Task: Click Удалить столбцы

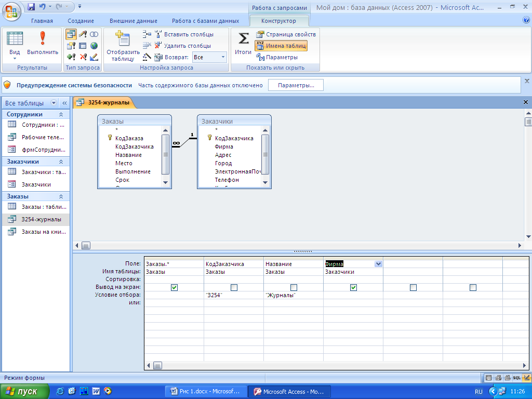Action: (183, 46)
